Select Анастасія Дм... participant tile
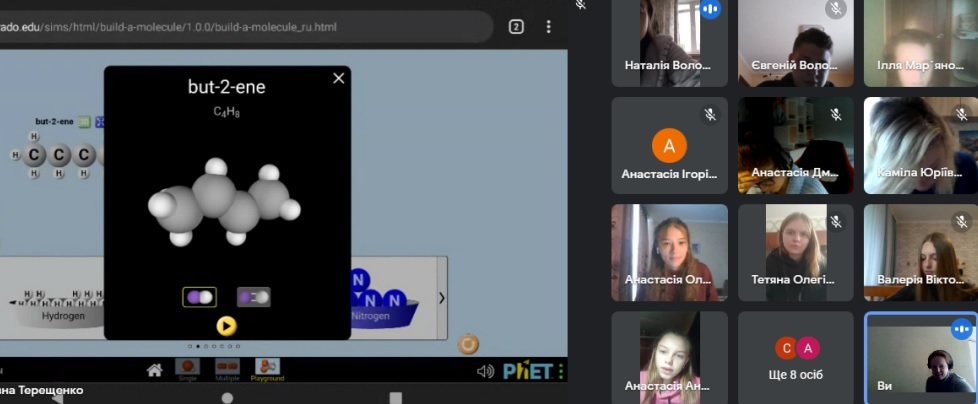Screen dimensions: 978x404 (x=795, y=145)
